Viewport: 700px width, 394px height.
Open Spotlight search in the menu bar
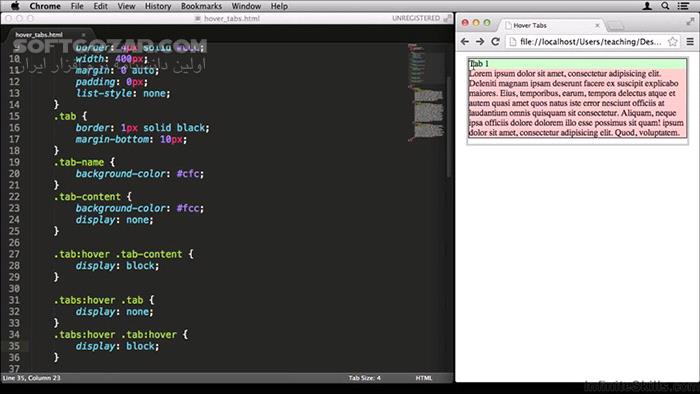coord(665,6)
